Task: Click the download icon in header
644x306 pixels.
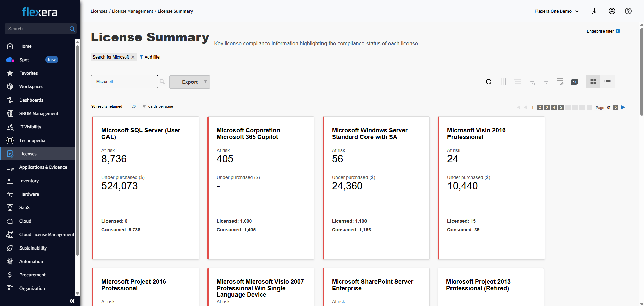Action: click(x=595, y=11)
